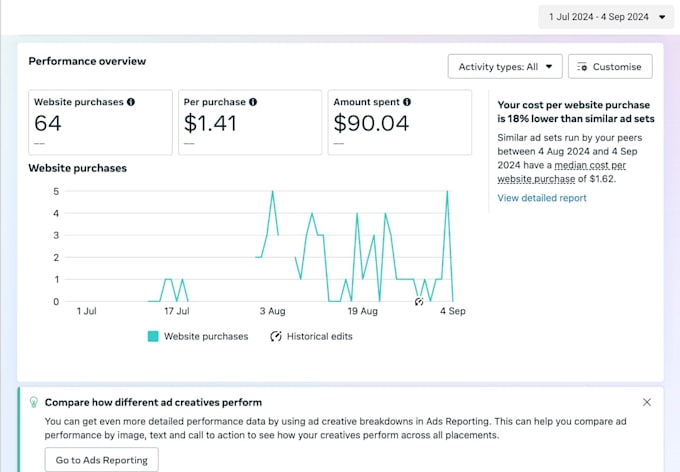Select the Website purchases metric card
The width and height of the screenshot is (680, 472).
(x=100, y=122)
